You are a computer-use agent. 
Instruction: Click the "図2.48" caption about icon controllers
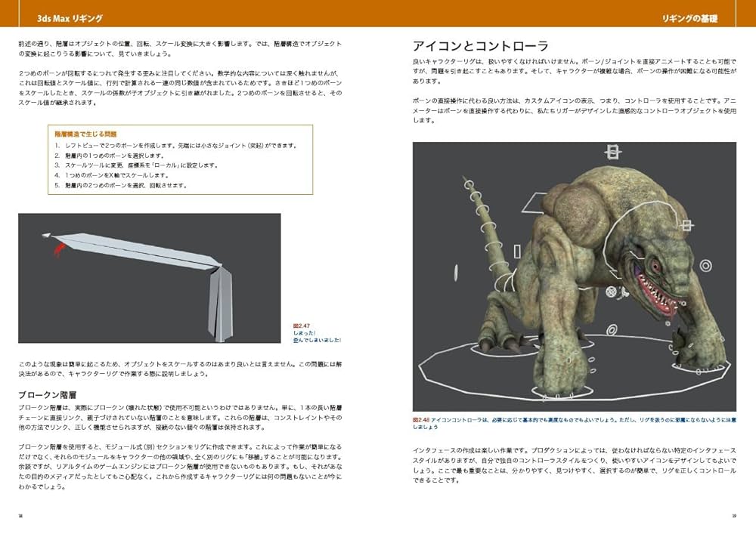coord(575,423)
